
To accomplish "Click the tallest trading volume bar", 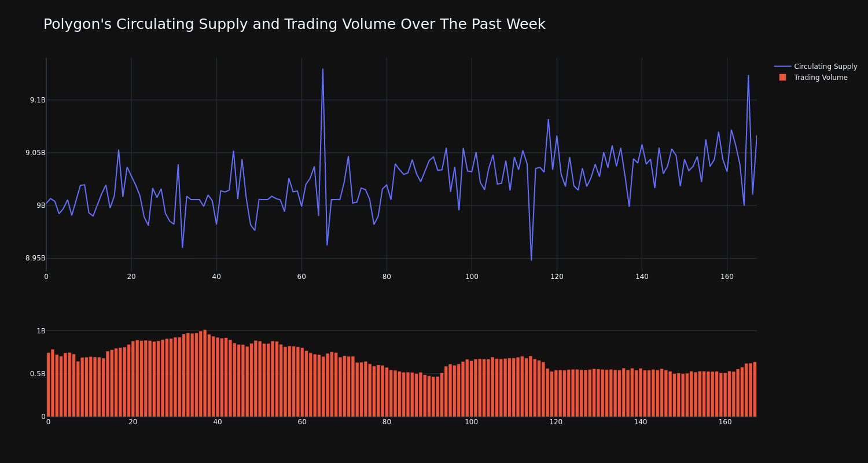I will 205,373.
